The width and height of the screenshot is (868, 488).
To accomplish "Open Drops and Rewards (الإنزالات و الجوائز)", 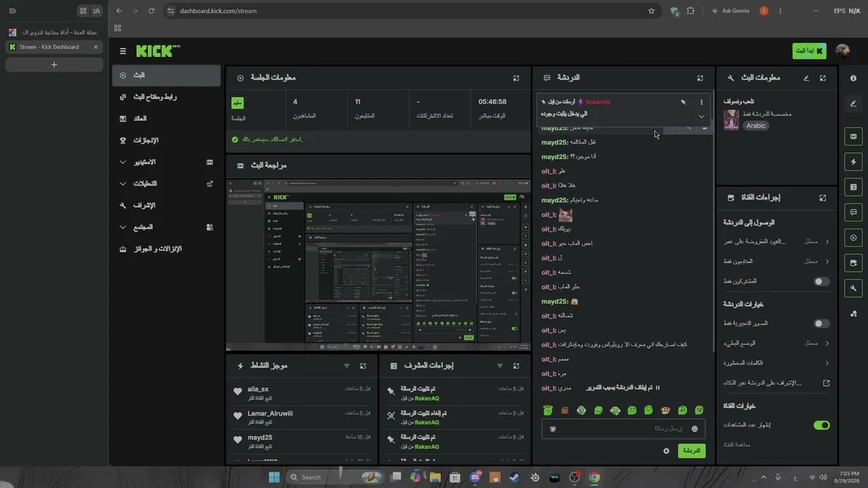I will [x=166, y=249].
